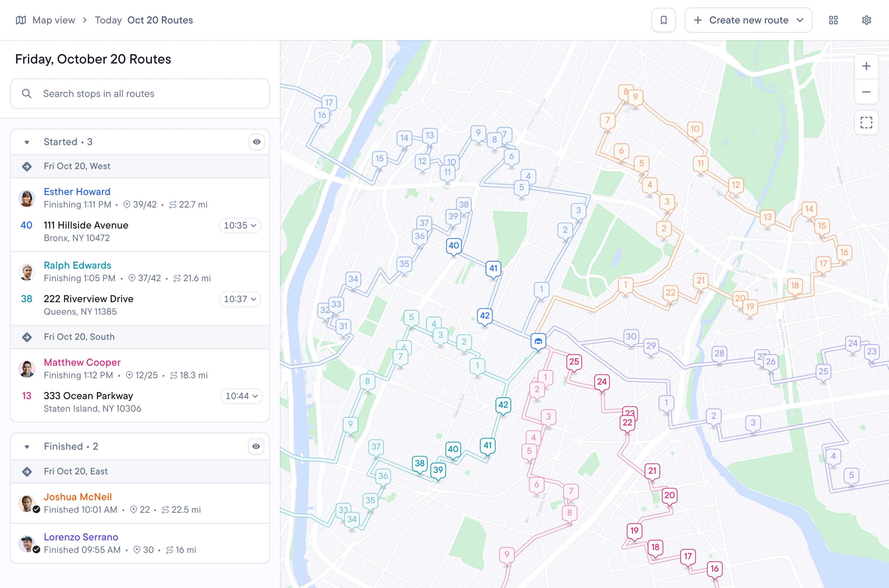Select pink stop marker 16 on map

(x=715, y=569)
